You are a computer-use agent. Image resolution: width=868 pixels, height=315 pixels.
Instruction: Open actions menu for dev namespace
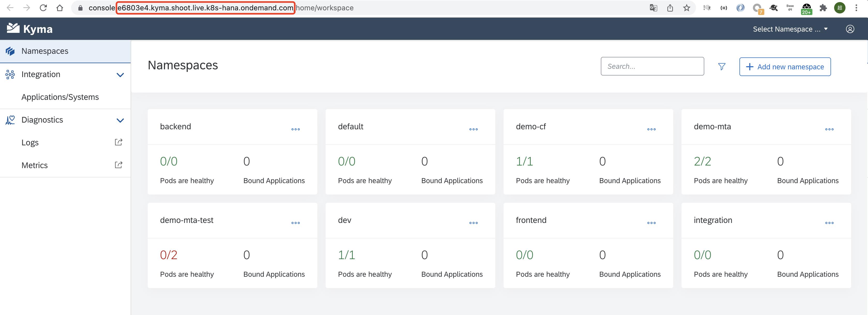pos(473,223)
